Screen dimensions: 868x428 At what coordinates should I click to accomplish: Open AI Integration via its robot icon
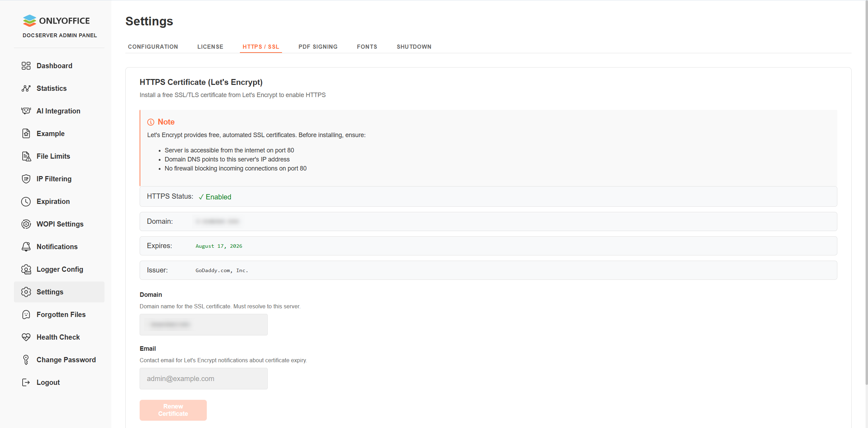point(26,111)
